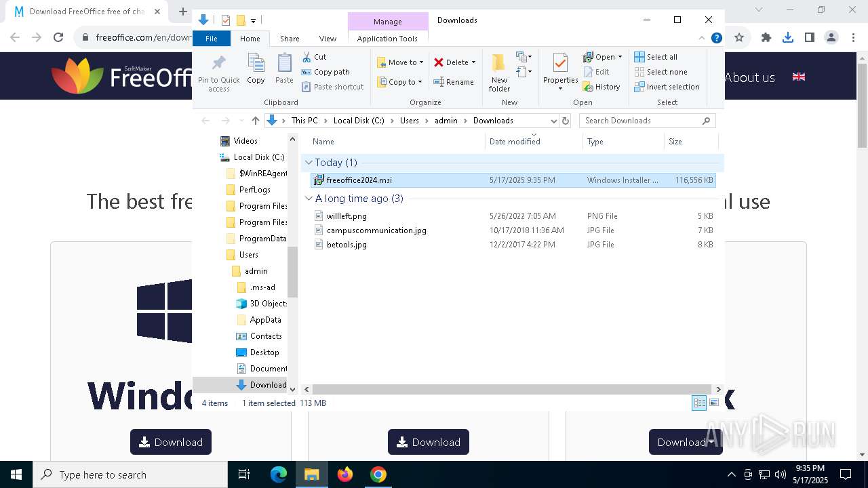868x488 pixels.
Task: Go up one folder level
Action: point(255,121)
